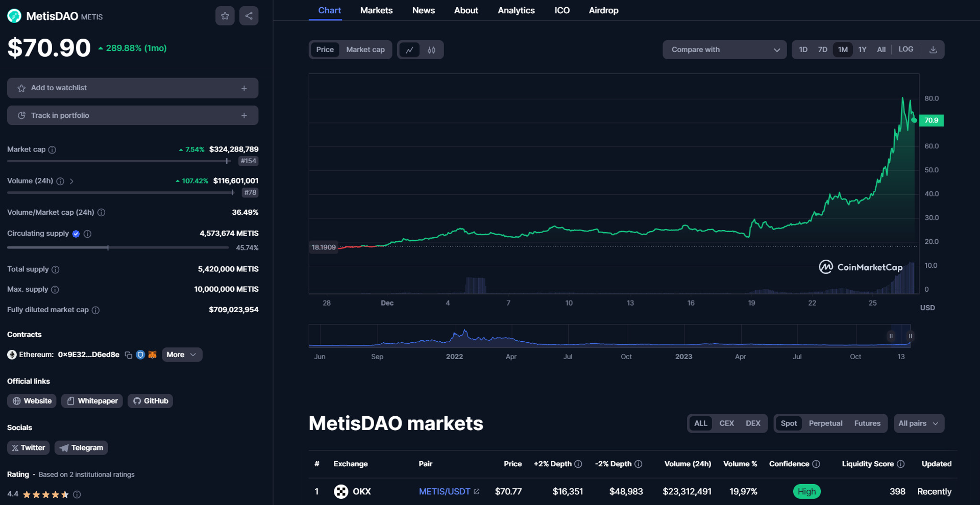Screen dimensions: 980x505
Task: Click the share icon button
Action: coord(249,16)
